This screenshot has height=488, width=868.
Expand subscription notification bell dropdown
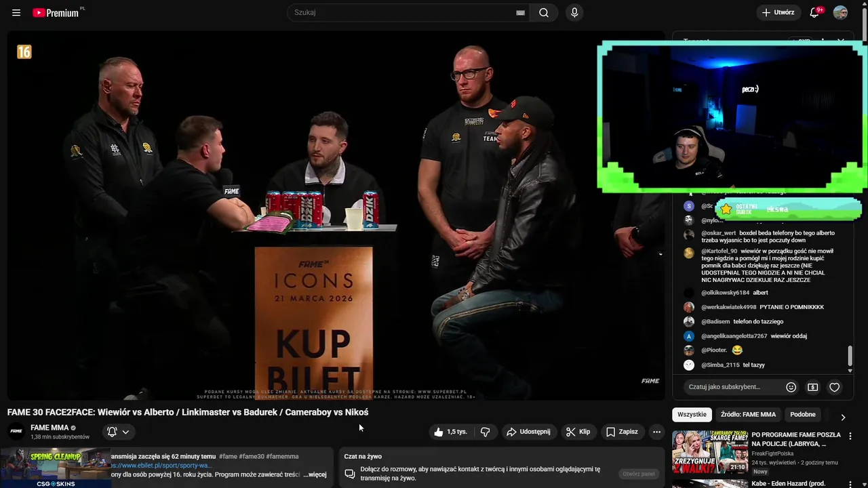(x=117, y=432)
